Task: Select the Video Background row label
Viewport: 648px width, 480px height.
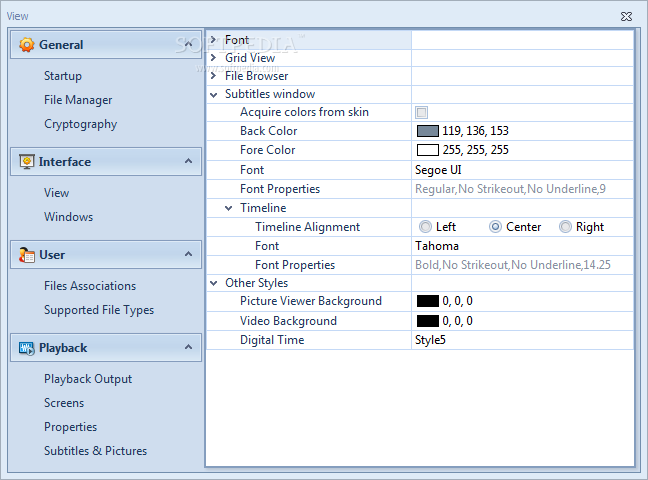Action: [288, 321]
